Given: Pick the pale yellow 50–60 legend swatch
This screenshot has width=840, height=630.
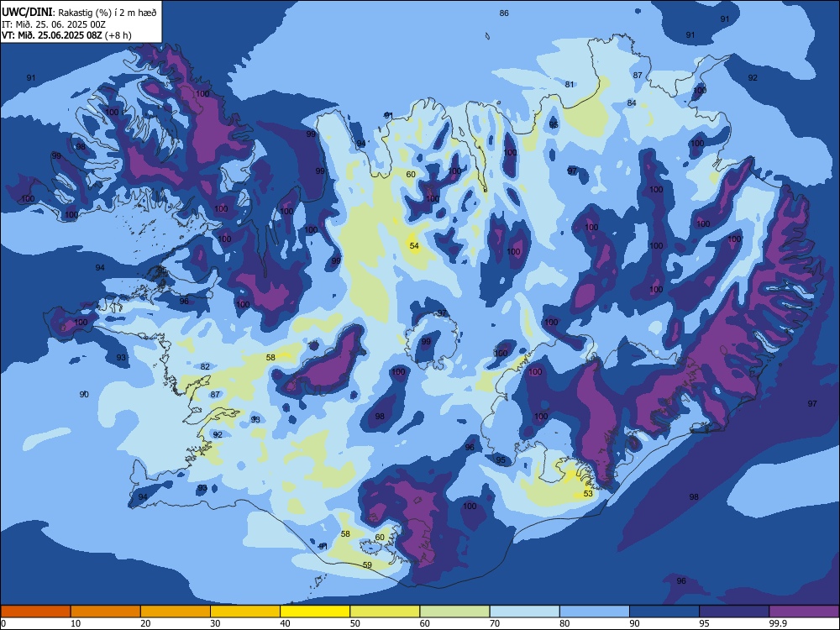Looking at the screenshot, I should pos(385,612).
